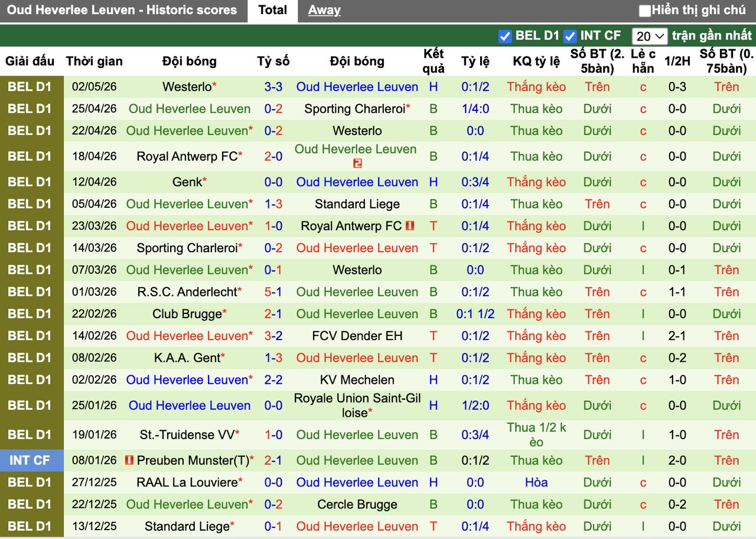This screenshot has height=539, width=756.
Task: Click the red card icon before Preuben Munster(T)
Action: [129, 460]
